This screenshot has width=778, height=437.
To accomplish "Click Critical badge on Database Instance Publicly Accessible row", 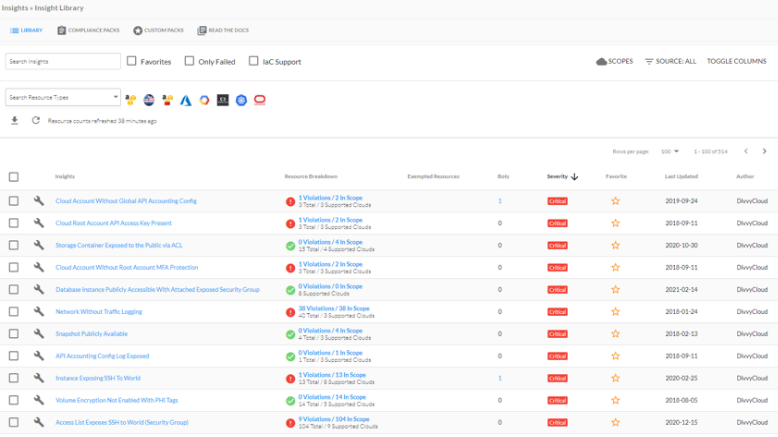I will [x=557, y=290].
